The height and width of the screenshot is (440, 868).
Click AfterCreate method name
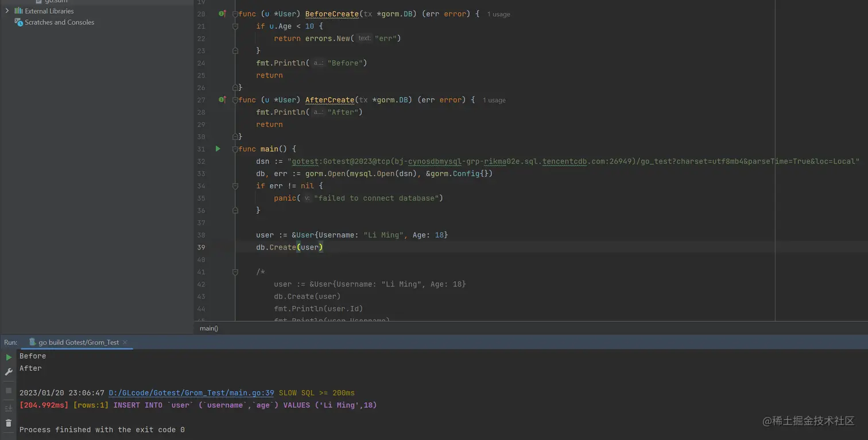click(x=330, y=100)
